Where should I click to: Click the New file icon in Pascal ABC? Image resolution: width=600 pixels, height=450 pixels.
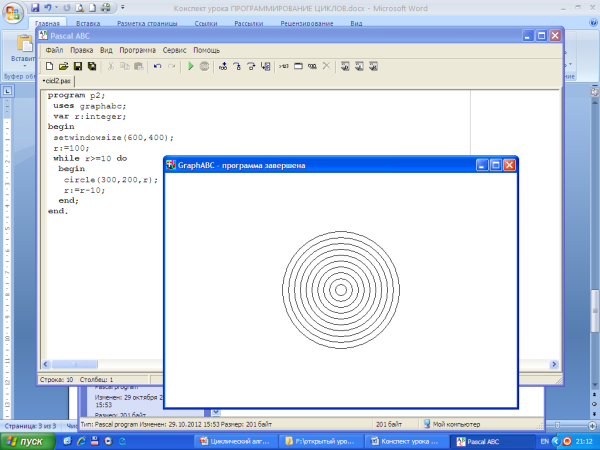coord(49,67)
